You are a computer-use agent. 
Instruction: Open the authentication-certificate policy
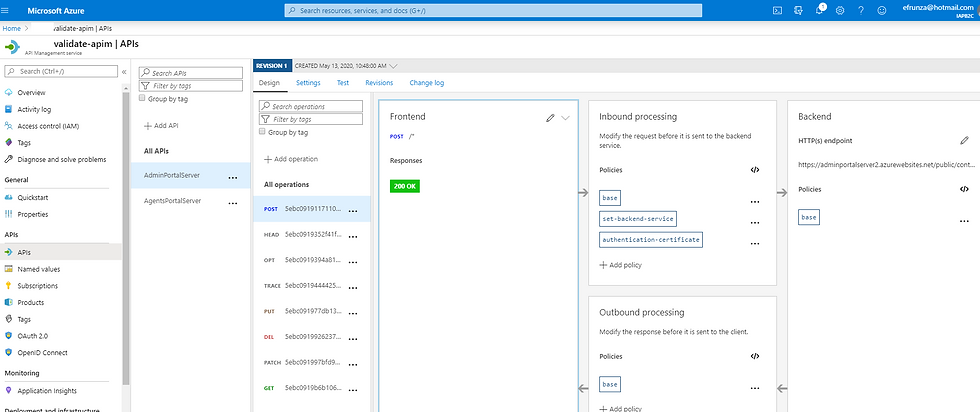651,239
